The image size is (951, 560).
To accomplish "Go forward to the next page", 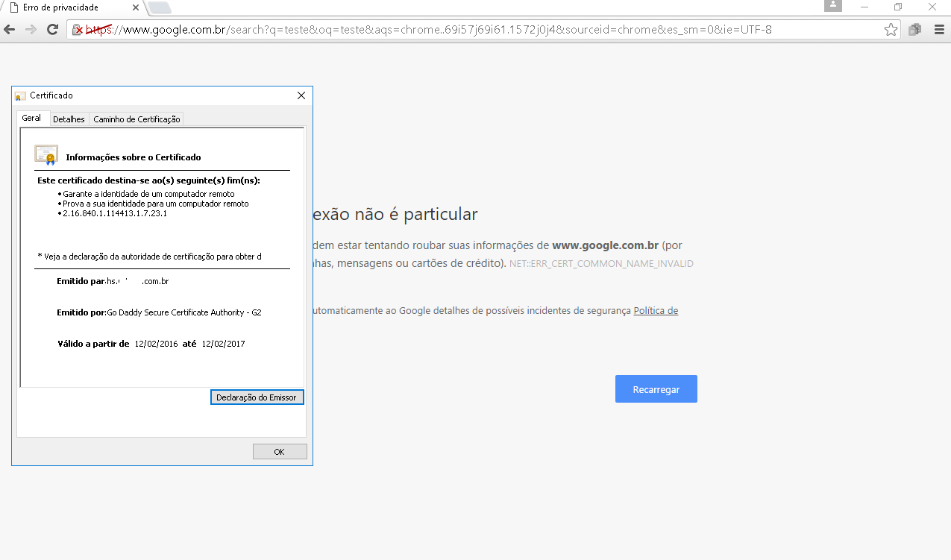I will [31, 30].
